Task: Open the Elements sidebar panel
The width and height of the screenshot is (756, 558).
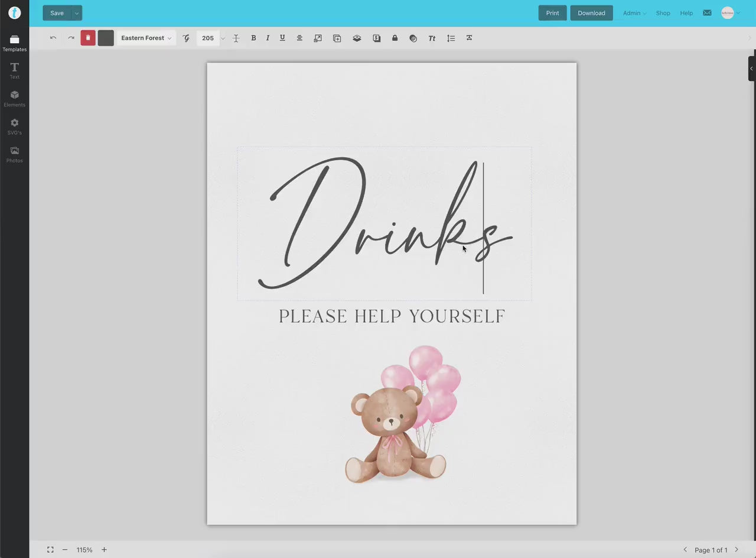Action: coord(15,99)
